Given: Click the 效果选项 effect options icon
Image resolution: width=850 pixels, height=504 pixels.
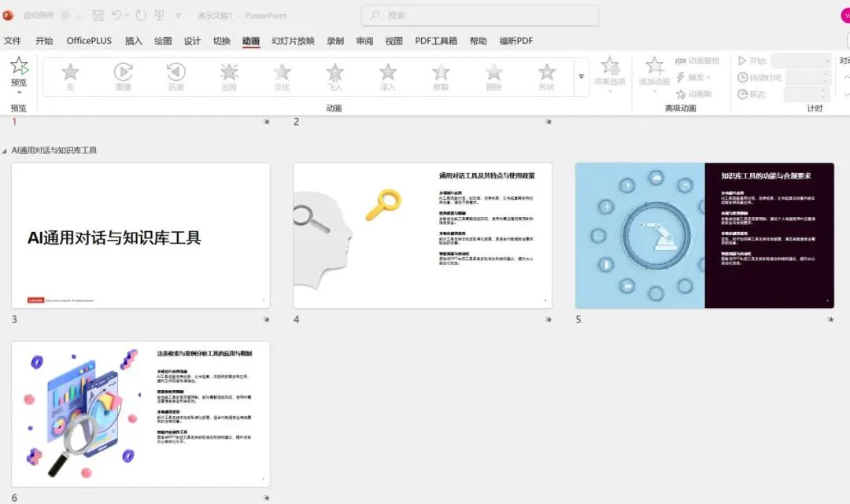Looking at the screenshot, I should (610, 65).
